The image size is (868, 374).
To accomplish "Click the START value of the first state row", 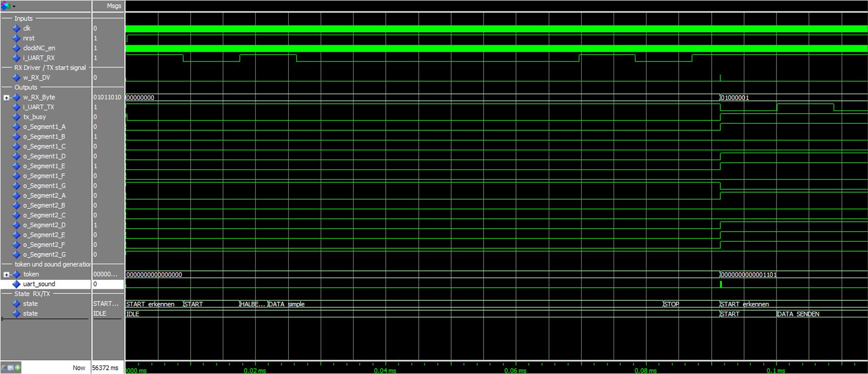I will point(106,304).
